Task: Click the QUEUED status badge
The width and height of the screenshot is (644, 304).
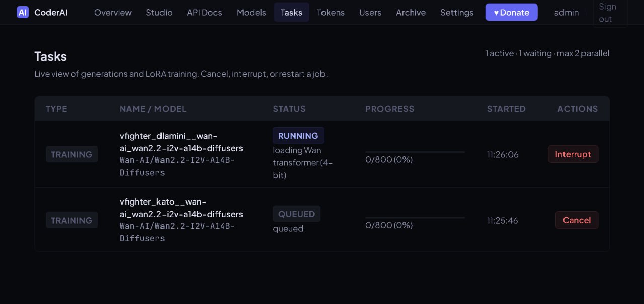Action: tap(296, 214)
